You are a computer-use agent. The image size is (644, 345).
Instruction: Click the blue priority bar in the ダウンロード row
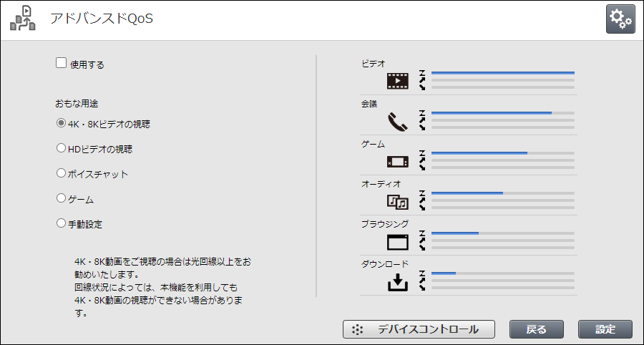click(x=444, y=273)
